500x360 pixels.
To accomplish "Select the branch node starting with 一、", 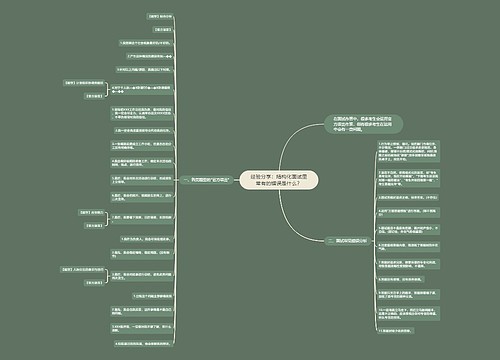I will [x=207, y=180].
